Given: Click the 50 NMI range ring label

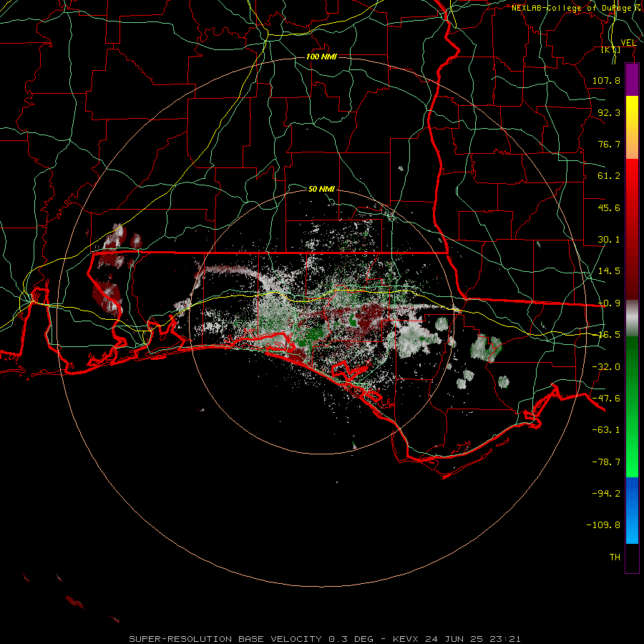Looking at the screenshot, I should click(x=321, y=189).
